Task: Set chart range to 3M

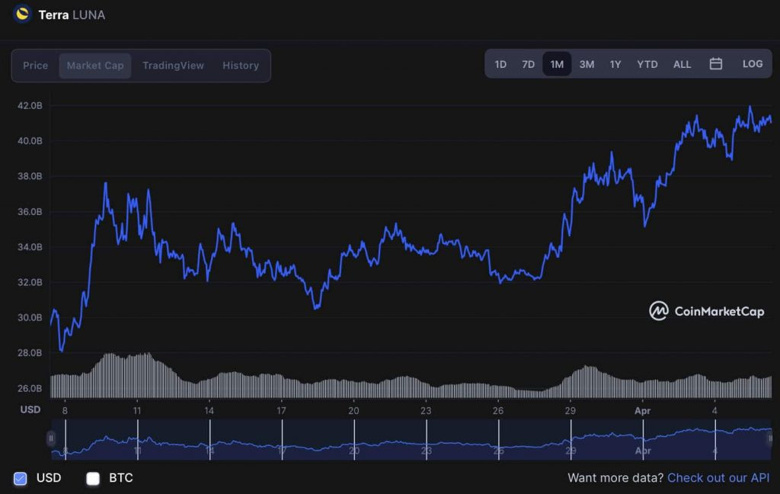Action: coord(586,64)
